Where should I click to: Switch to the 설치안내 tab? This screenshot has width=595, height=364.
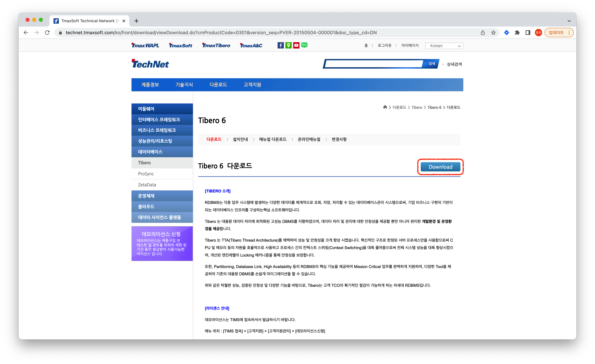(240, 139)
